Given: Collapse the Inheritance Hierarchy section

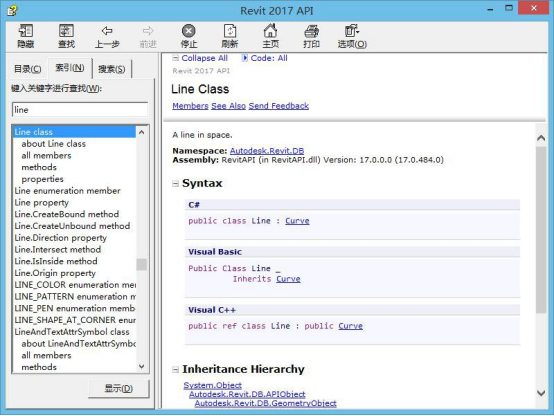Looking at the screenshot, I should coord(175,370).
